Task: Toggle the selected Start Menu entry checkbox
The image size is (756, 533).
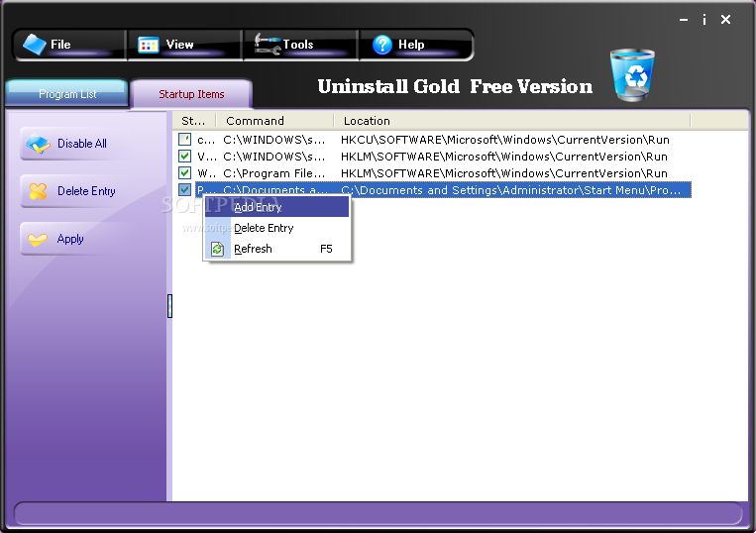Action: pyautogui.click(x=184, y=190)
